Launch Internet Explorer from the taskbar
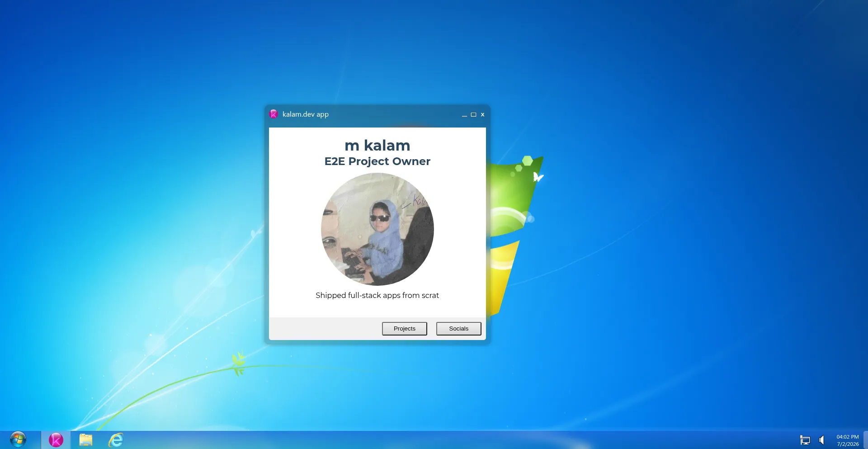The width and height of the screenshot is (868, 449). 116,440
